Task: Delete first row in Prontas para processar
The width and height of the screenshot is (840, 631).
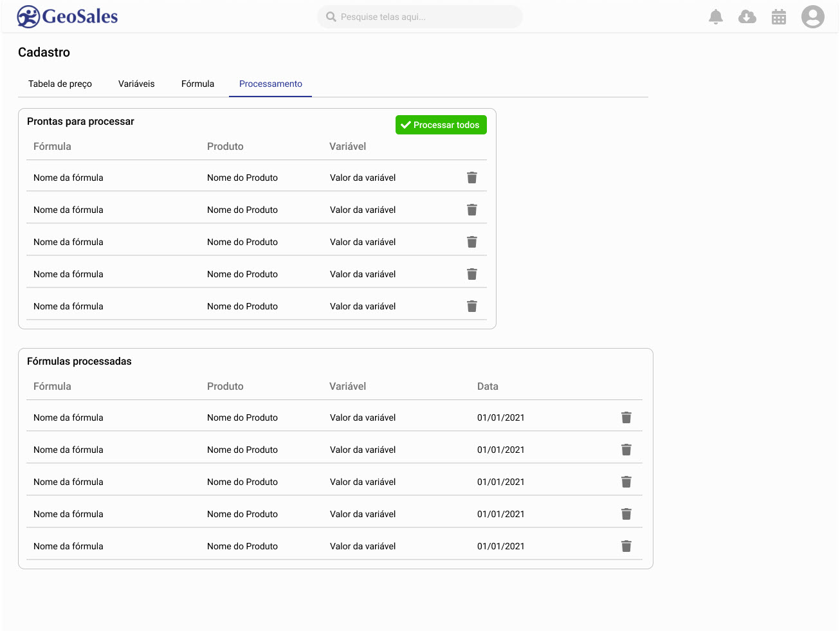Action: [472, 178]
